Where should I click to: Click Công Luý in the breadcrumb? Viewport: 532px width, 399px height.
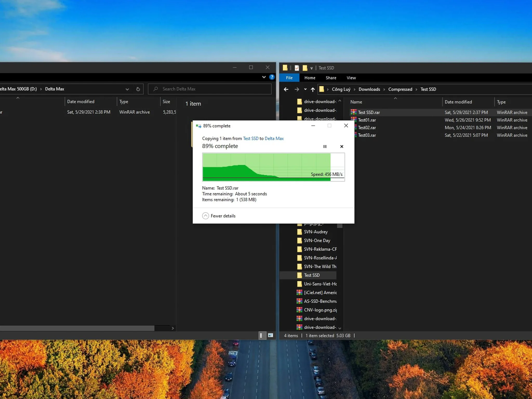(341, 89)
